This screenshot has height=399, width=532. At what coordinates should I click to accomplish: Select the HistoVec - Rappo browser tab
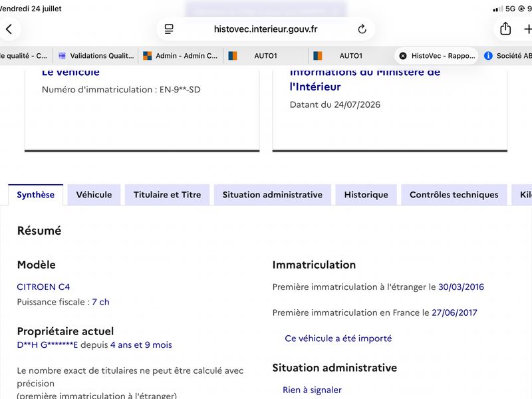(x=436, y=56)
